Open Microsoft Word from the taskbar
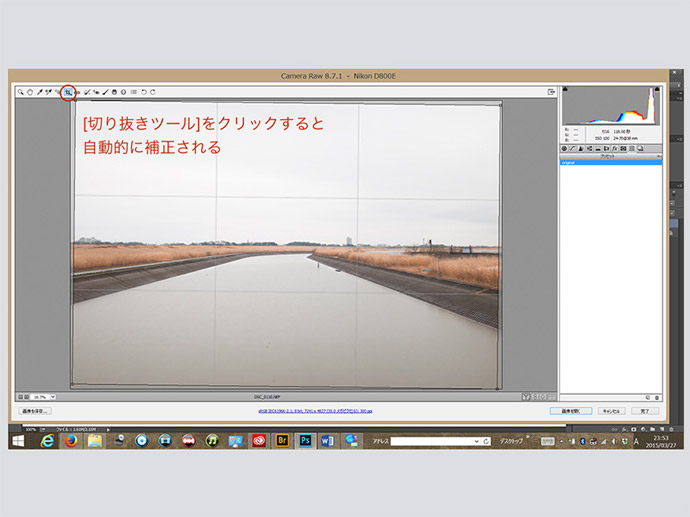This screenshot has height=517, width=690. click(x=328, y=440)
